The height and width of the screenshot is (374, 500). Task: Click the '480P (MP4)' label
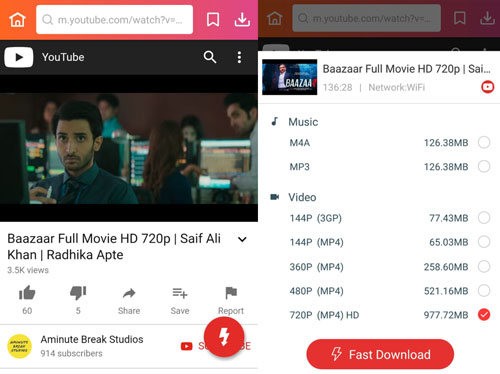[316, 291]
